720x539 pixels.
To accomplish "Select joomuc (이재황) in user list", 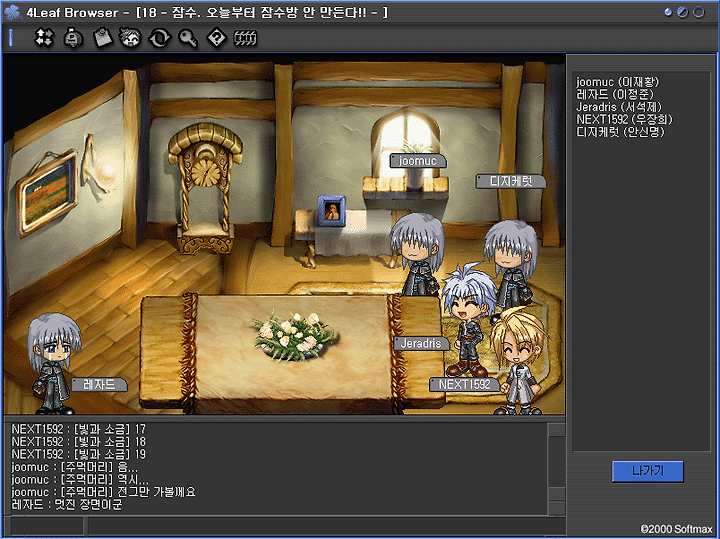I will (618, 82).
